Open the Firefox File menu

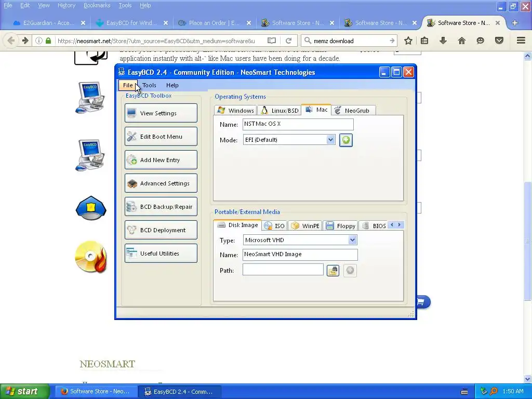click(x=8, y=5)
